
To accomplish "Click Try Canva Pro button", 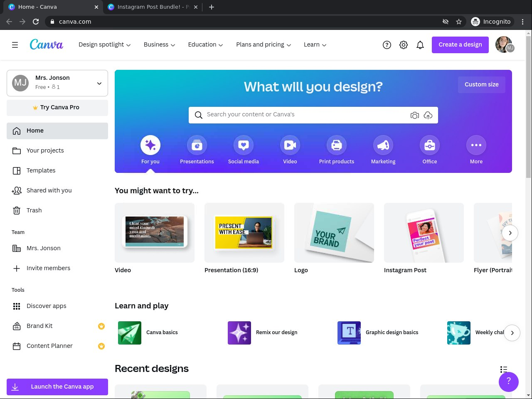I will (x=57, y=108).
